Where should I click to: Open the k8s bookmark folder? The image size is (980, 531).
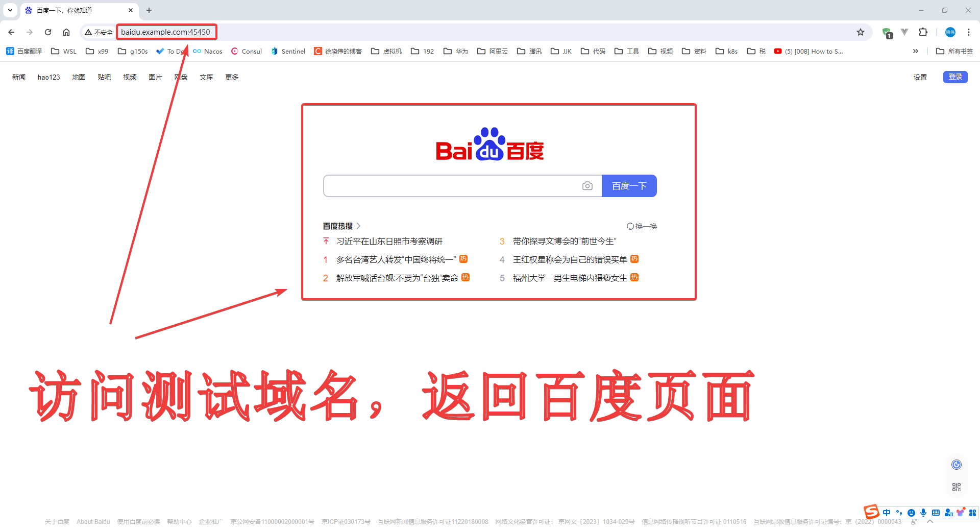click(726, 51)
